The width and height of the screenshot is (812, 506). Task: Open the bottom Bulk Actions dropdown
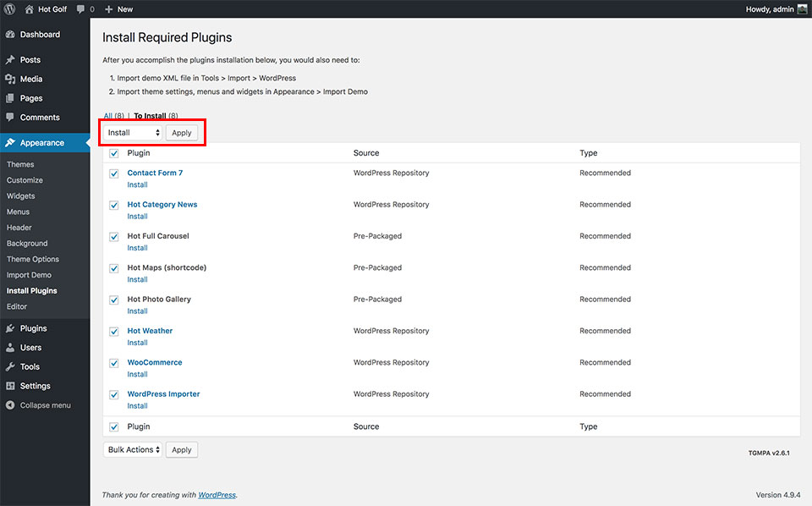pyautogui.click(x=134, y=450)
